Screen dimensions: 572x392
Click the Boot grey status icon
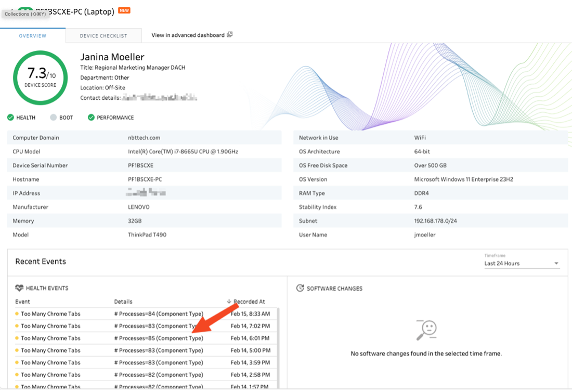[53, 117]
